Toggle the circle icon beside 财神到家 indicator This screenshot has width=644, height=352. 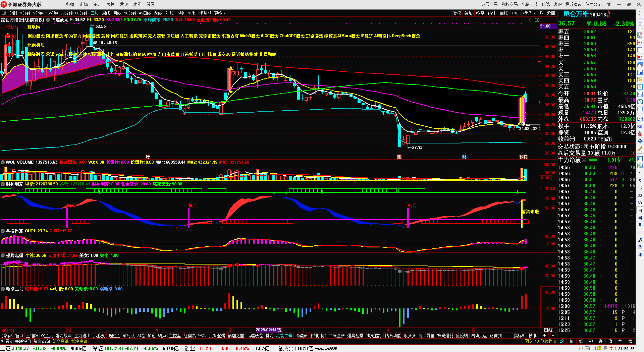[x=3, y=184]
